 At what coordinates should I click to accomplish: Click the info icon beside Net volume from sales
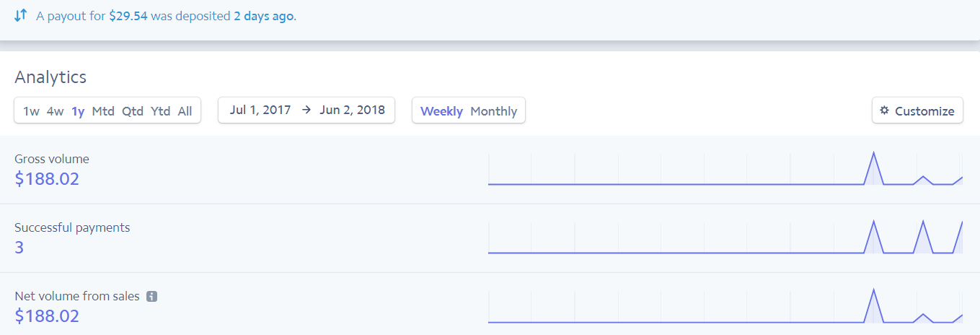(151, 296)
